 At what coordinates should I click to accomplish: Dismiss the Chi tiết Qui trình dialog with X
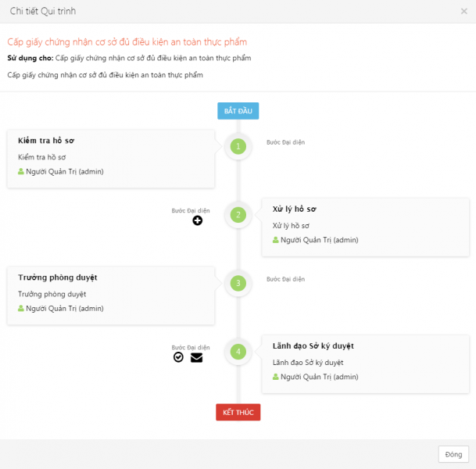pyautogui.click(x=463, y=11)
